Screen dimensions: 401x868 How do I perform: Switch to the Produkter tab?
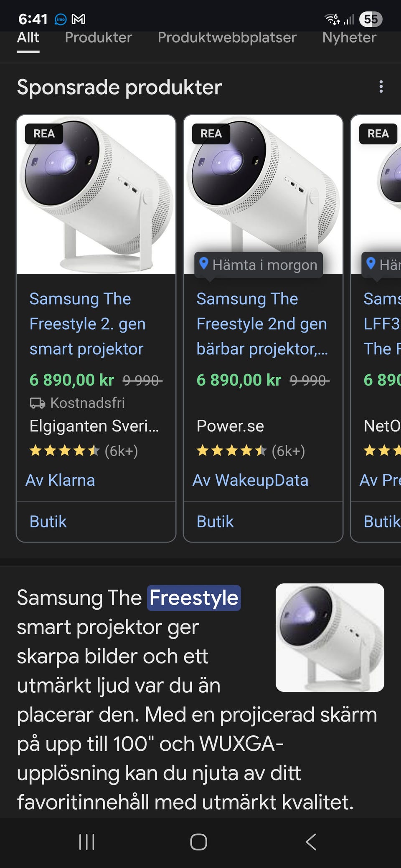[x=99, y=38]
